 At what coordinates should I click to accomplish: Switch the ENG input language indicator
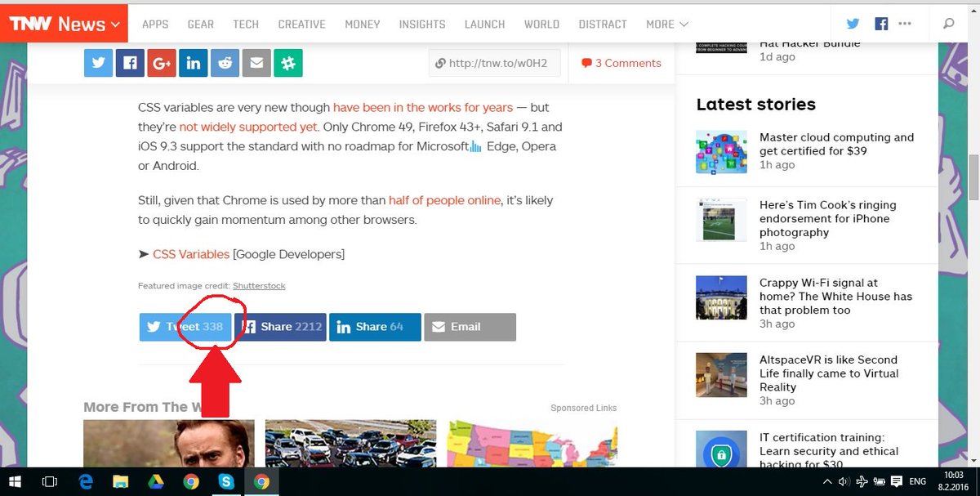click(918, 482)
